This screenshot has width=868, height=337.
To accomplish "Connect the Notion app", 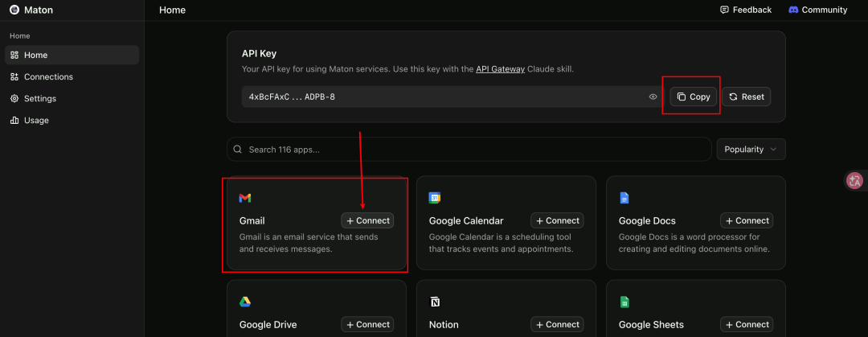I will [x=557, y=324].
